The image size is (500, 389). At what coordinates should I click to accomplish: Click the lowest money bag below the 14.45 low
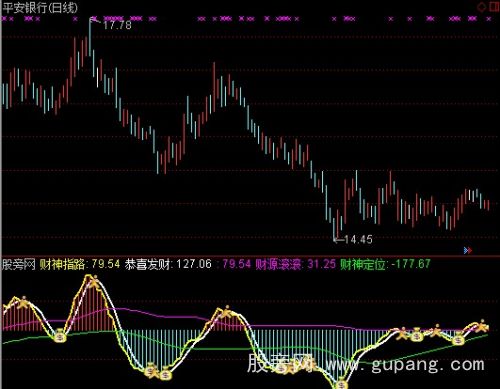click(x=341, y=384)
